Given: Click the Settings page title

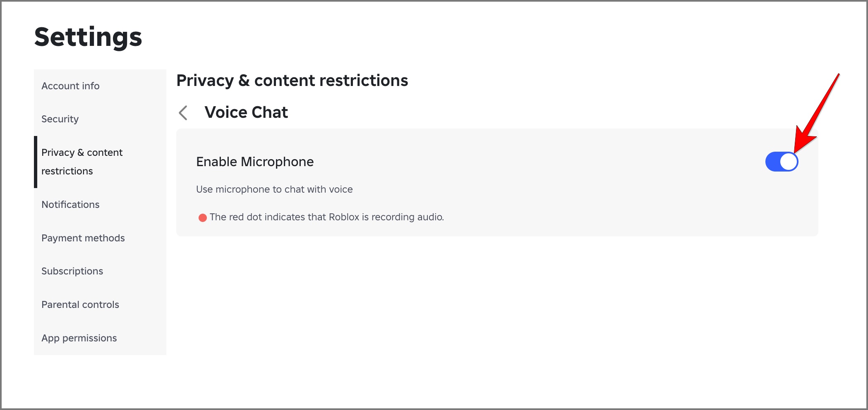Looking at the screenshot, I should click(x=88, y=37).
